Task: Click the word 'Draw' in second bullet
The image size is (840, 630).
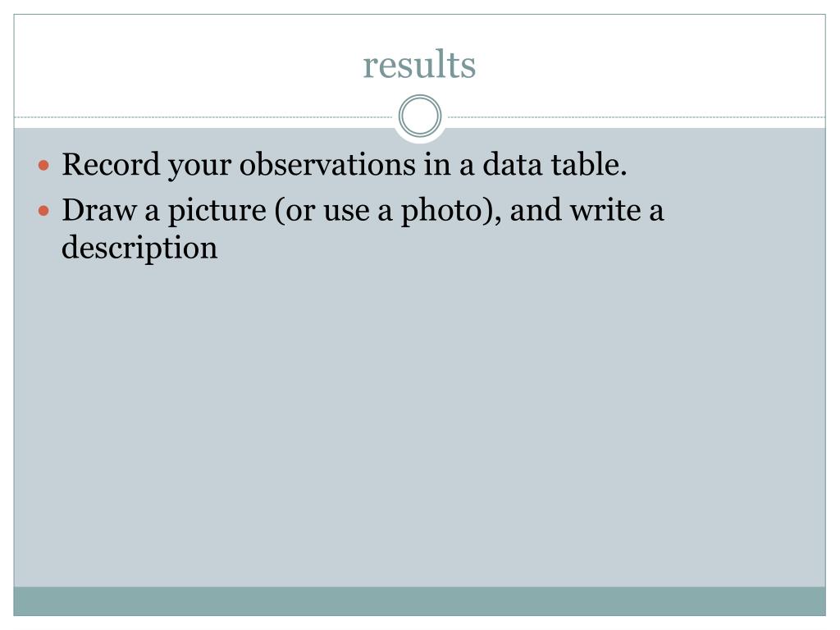Action: pyautogui.click(x=99, y=209)
